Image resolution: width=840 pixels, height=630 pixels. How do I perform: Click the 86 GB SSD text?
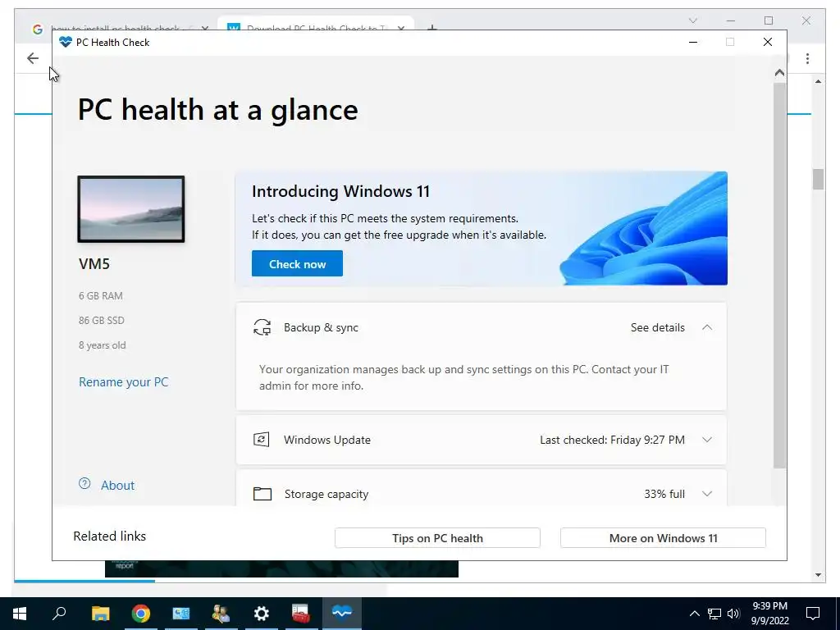[101, 321]
